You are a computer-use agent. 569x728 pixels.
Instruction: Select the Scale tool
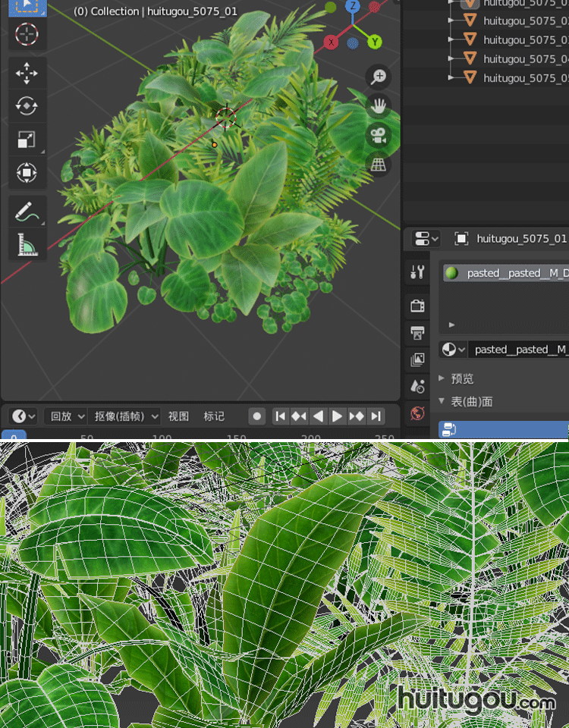tap(27, 140)
